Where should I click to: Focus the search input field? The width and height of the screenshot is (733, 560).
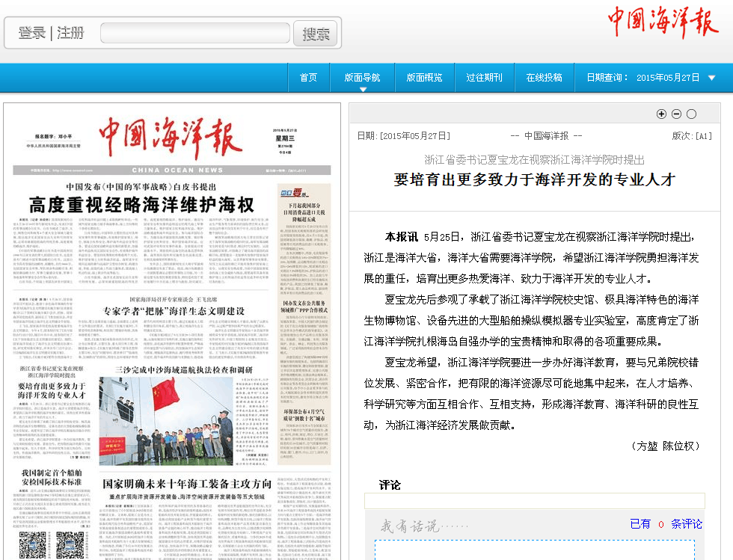click(195, 33)
